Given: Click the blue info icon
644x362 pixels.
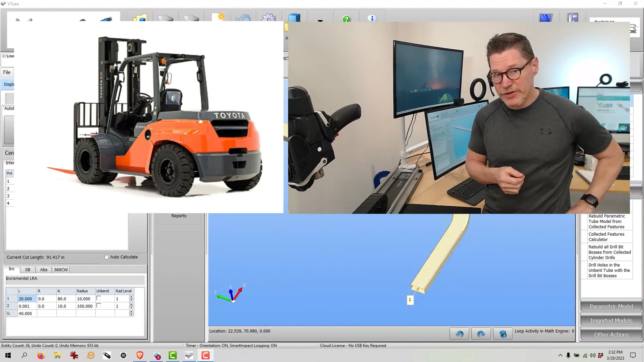Looking at the screenshot, I should 372,18.
